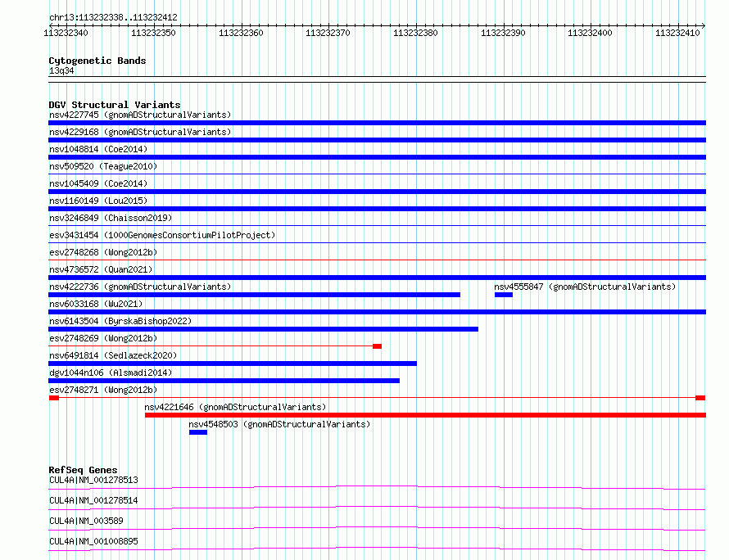729x560 pixels.
Task: Select CUL4A|NM_001008895 transcript
Action: [x=93, y=541]
